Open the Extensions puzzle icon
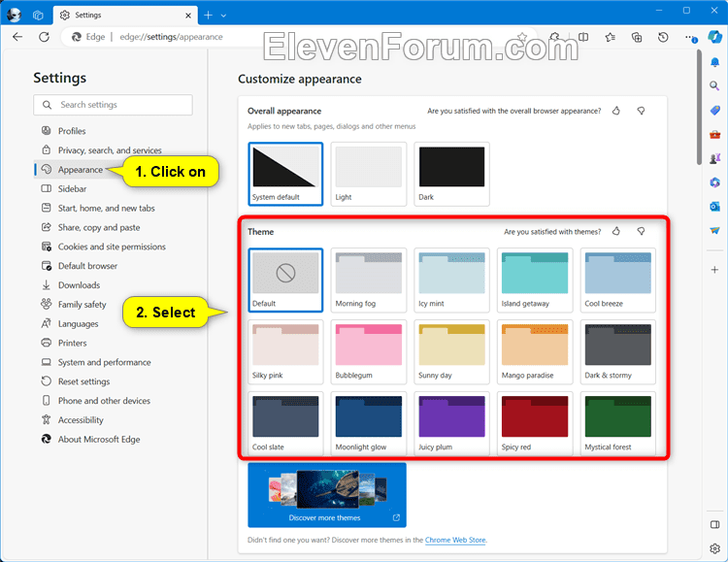This screenshot has width=728, height=562. (x=554, y=37)
